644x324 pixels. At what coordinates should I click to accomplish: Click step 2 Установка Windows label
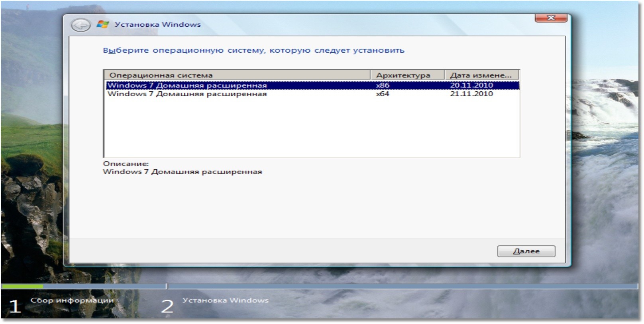tap(226, 300)
